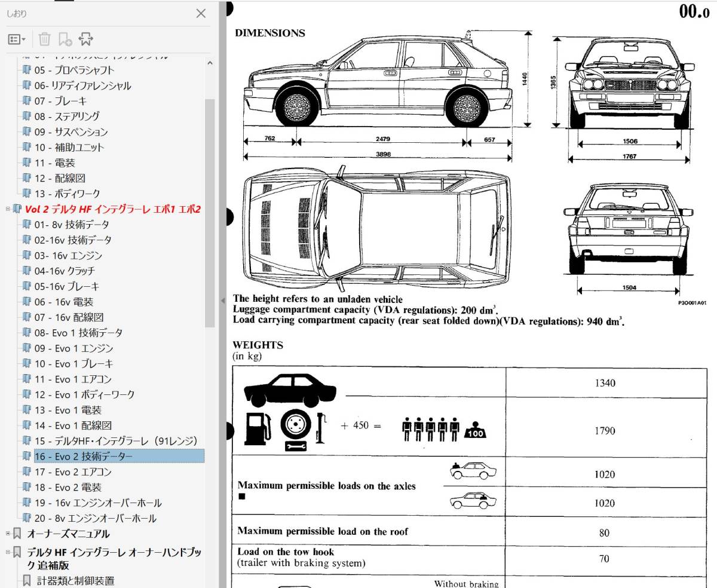Select the 17 - Evo 2 エアコン bookmark
Screen dimensions: 717x588
[x=73, y=472]
